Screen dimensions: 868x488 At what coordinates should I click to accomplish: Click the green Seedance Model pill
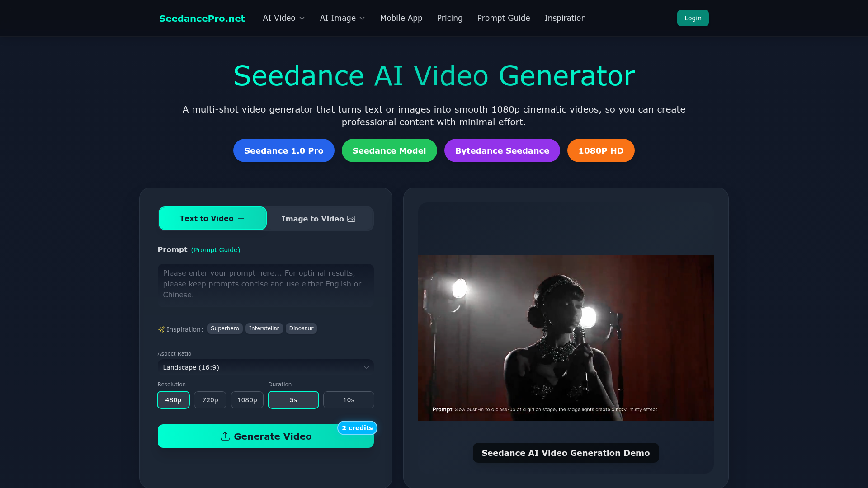(389, 150)
